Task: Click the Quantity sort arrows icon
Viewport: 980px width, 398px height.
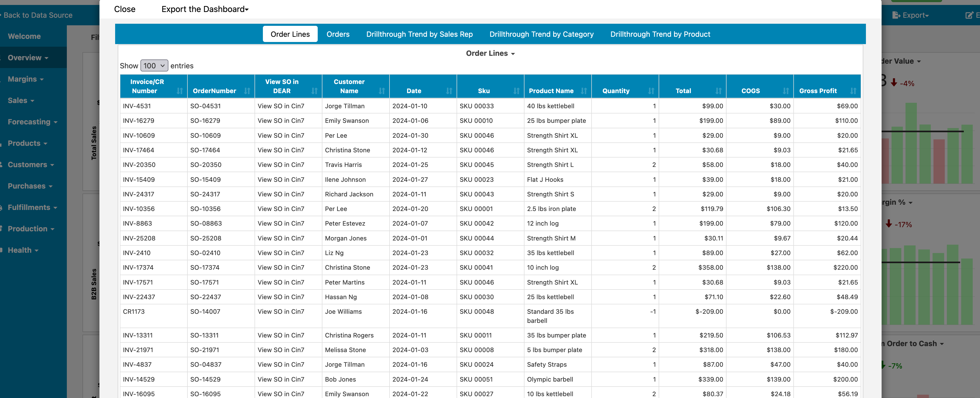Action: coord(651,91)
